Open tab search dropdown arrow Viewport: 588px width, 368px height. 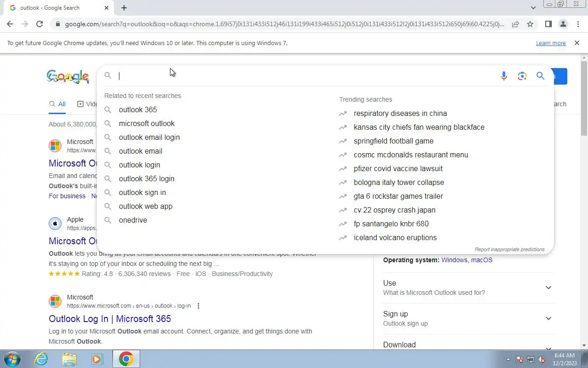point(533,8)
